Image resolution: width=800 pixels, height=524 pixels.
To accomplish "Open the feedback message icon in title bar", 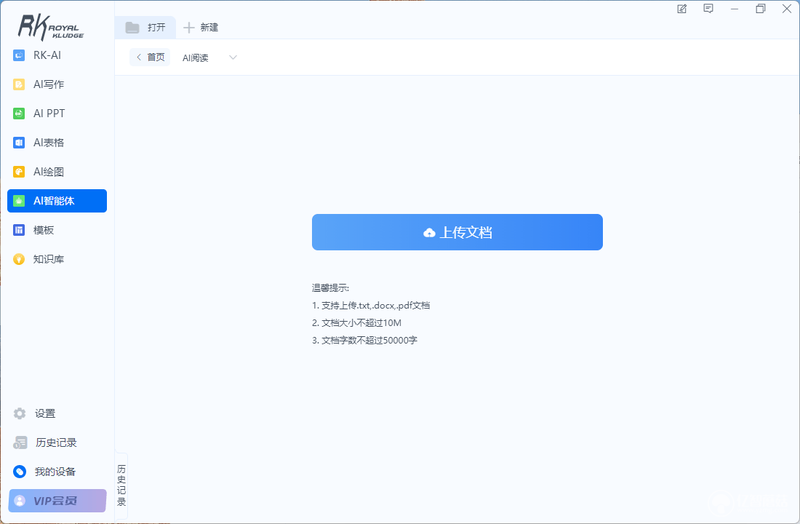I will point(708,9).
